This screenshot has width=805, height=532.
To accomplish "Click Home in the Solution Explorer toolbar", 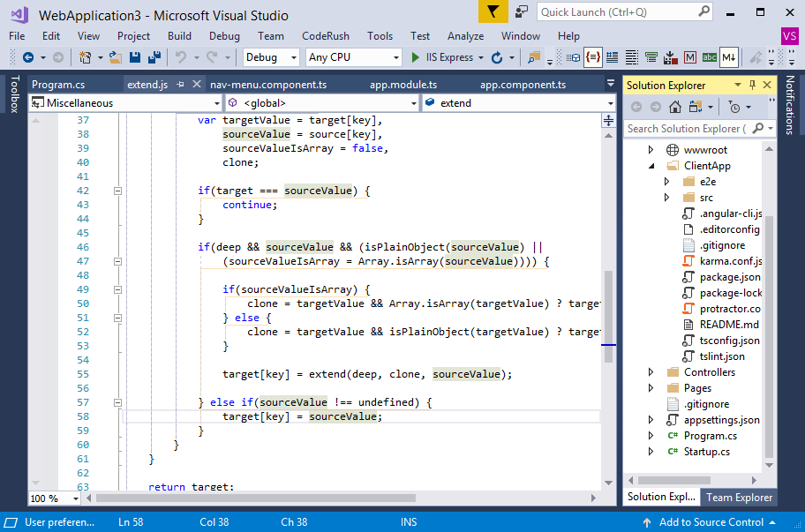I will pos(675,107).
